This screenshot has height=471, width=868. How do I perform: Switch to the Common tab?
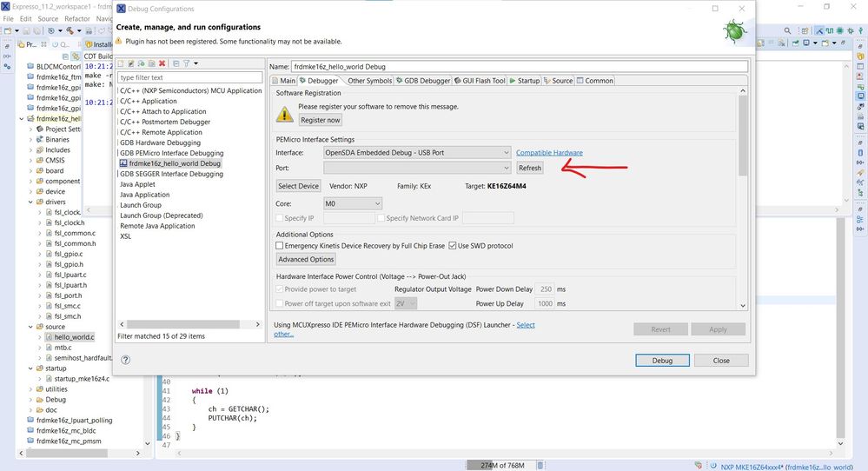click(x=595, y=81)
